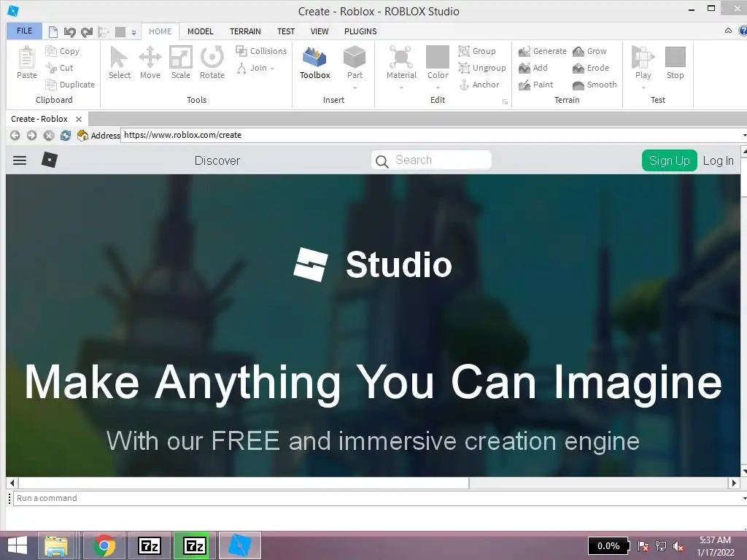Click the Address bar URL field
This screenshot has height=560, width=747.
coord(433,135)
